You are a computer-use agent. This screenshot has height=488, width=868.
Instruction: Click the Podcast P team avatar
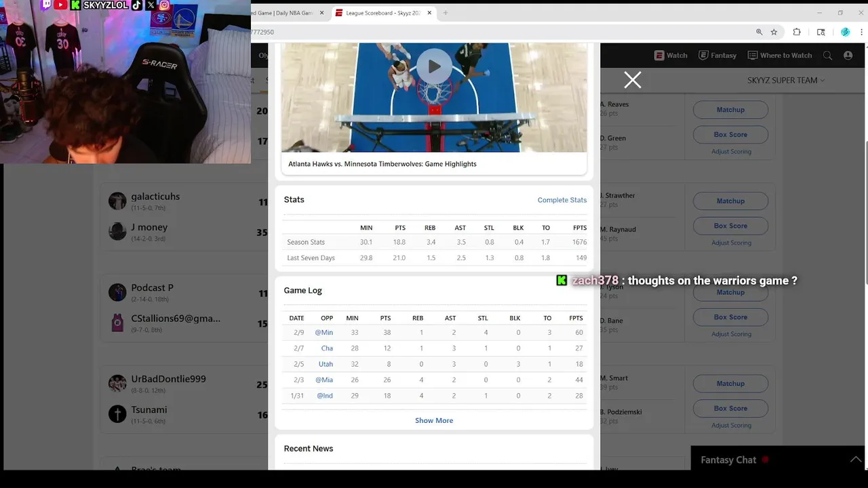[117, 292]
